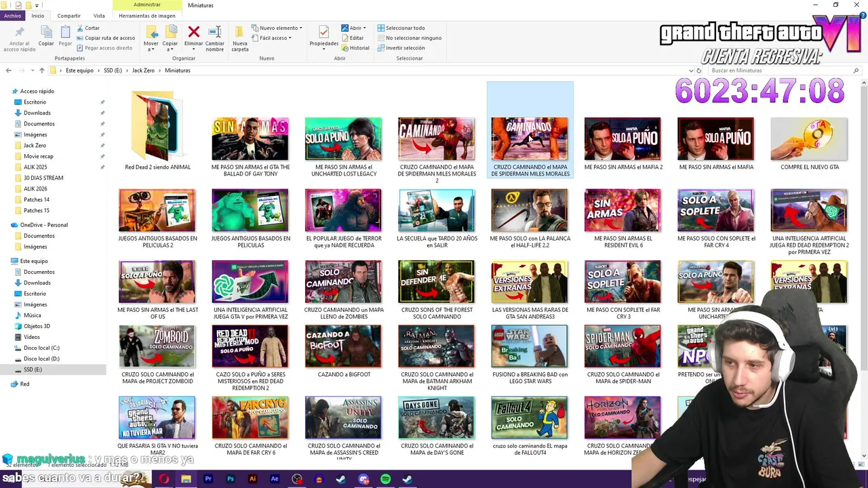Open Adobe Premiere Pro from the taskbar

pyautogui.click(x=208, y=479)
